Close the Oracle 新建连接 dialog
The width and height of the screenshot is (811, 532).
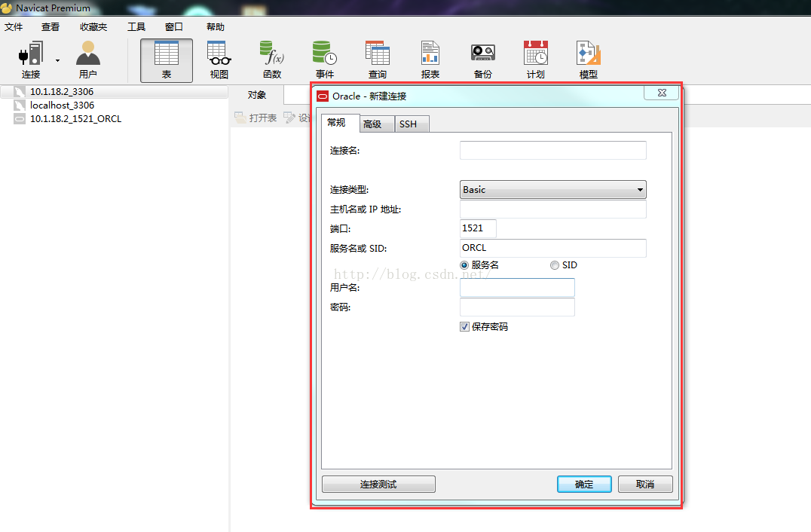(662, 93)
